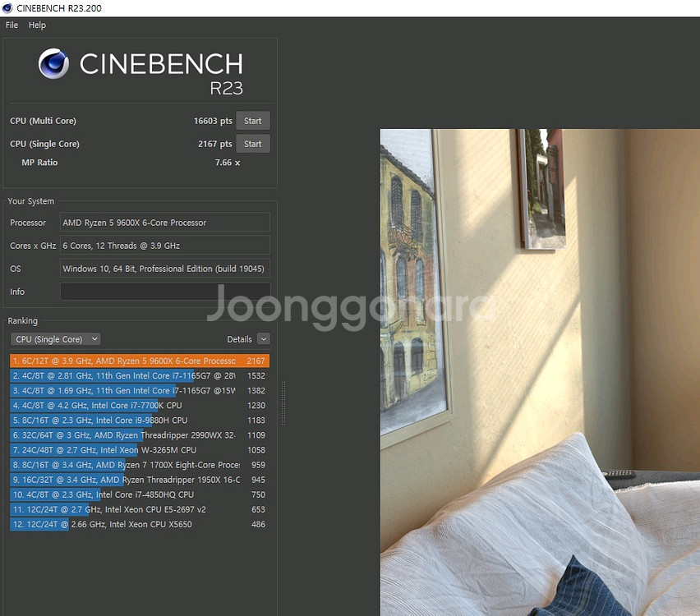Select ranking row 10 Core i7-4850HQ
Image resolution: width=700 pixels, height=616 pixels.
click(x=140, y=494)
